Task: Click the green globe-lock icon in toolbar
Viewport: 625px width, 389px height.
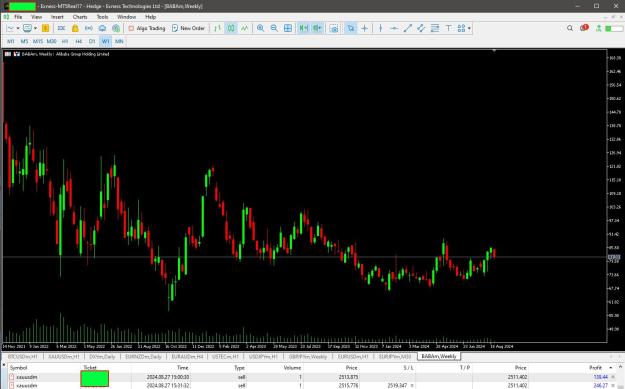Action: pyautogui.click(x=116, y=28)
